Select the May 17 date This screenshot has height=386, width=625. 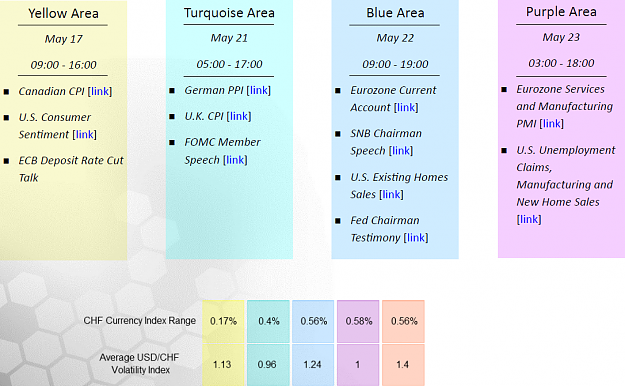[63, 39]
